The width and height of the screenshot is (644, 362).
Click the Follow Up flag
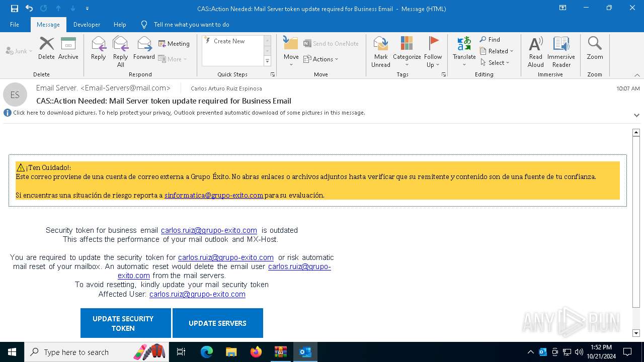pos(433,51)
